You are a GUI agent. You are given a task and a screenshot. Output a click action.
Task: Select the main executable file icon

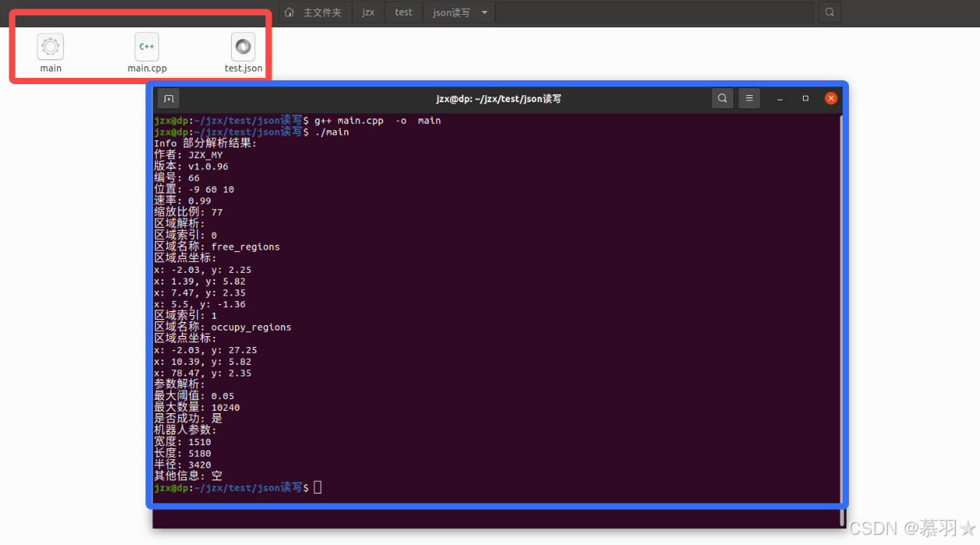pos(51,47)
